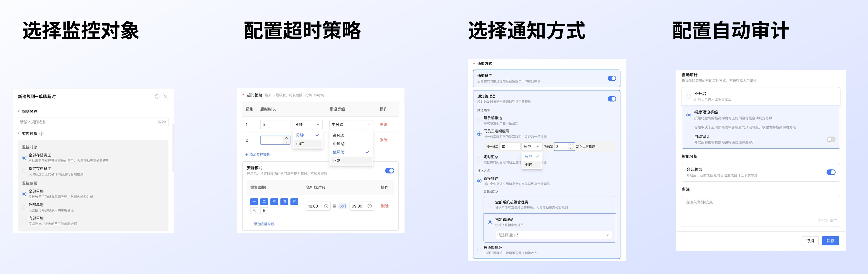This screenshot has width=868, height=274.
Task: Toggle the 安静模式 switch
Action: (x=389, y=171)
